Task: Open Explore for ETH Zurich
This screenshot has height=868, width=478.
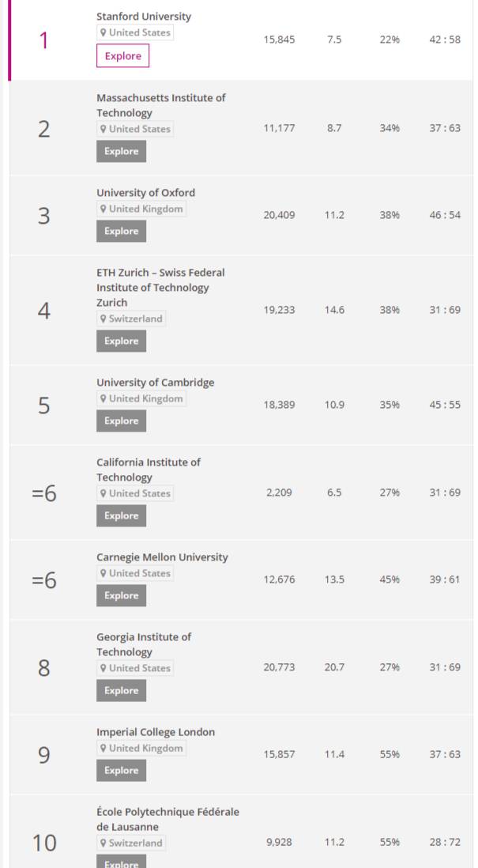Action: click(121, 341)
